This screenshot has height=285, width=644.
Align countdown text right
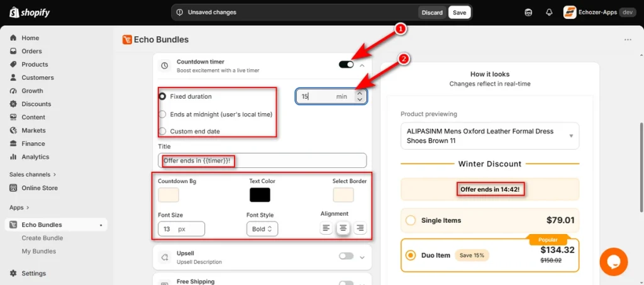(x=360, y=228)
